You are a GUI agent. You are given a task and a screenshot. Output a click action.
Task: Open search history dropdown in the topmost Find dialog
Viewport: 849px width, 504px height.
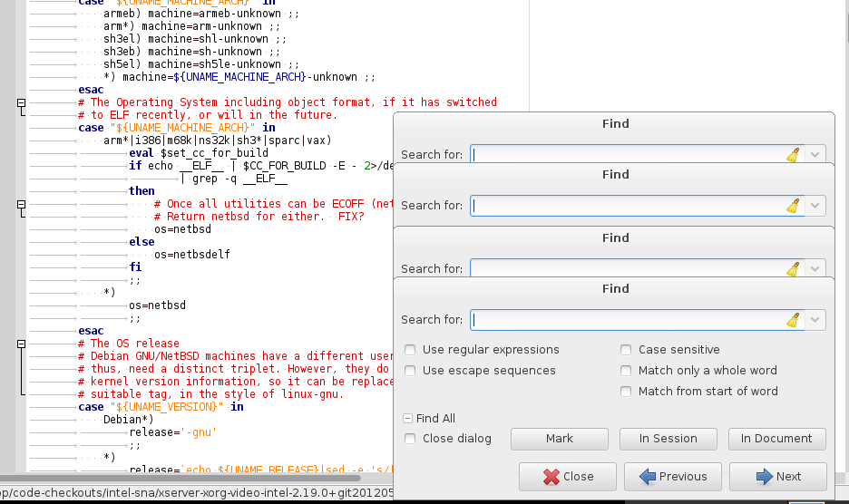click(815, 155)
